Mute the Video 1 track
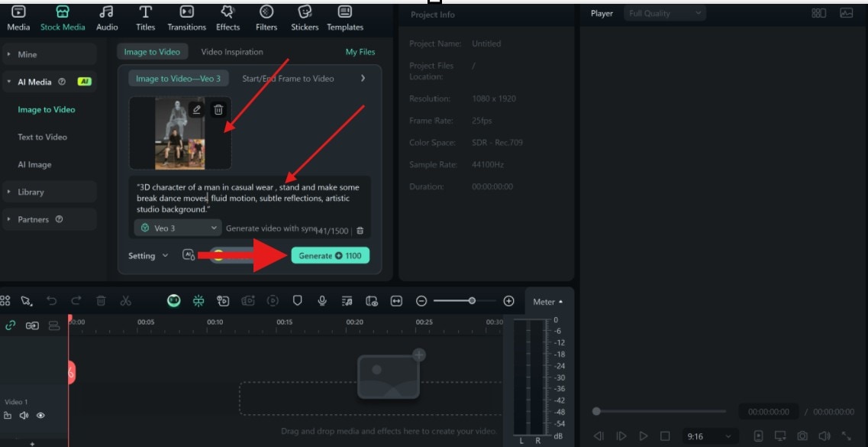The height and width of the screenshot is (447, 868). [24, 416]
